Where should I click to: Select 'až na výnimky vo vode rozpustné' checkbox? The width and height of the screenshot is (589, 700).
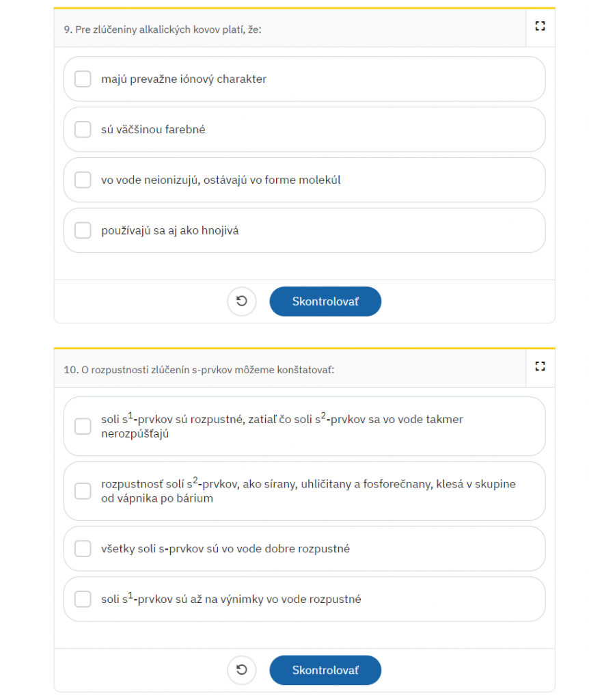coord(83,599)
